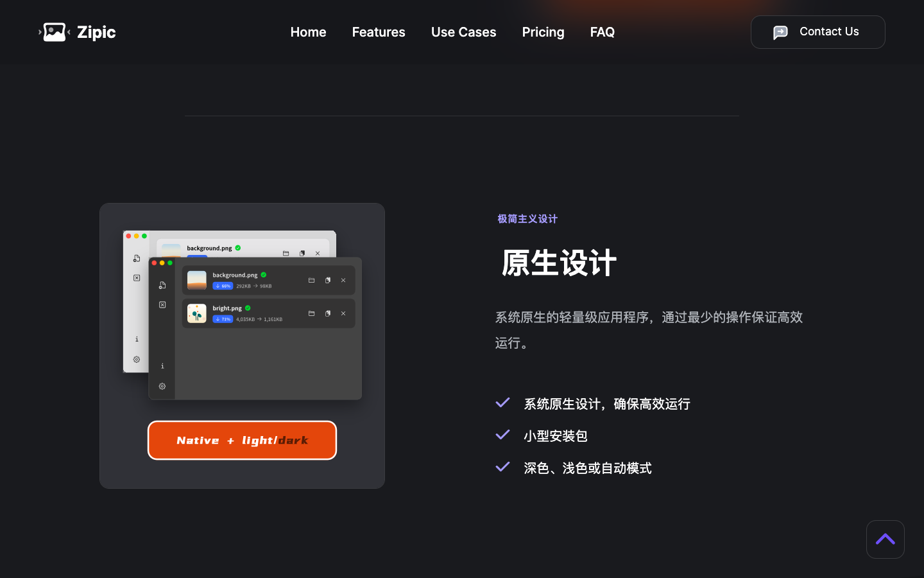Switch to the Use Cases section
Screen dimensions: 924x578
tap(463, 32)
